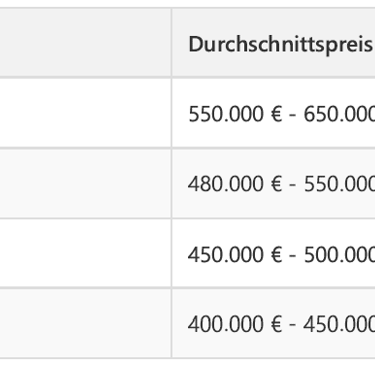Click the empty cell left of 550.000 €
This screenshot has width=375, height=366.
pos(86,112)
